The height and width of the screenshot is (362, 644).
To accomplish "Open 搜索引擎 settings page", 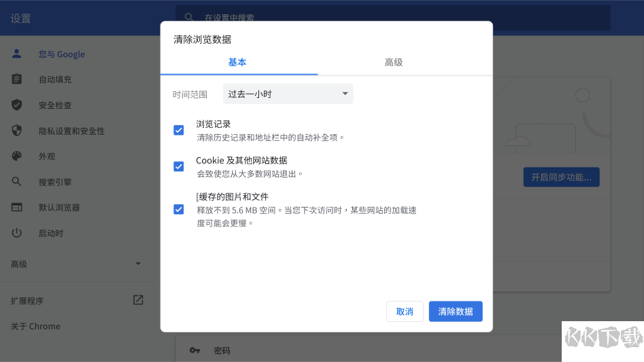I will pyautogui.click(x=55, y=182).
